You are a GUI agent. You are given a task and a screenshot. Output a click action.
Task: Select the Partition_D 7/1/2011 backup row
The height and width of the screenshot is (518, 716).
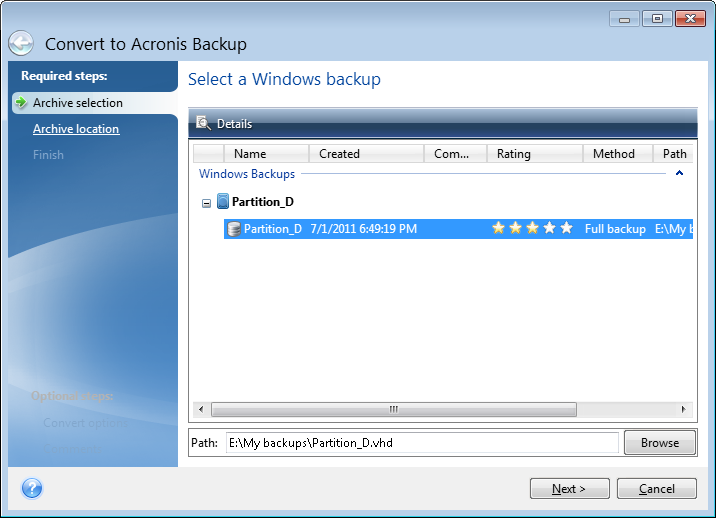[x=458, y=228]
